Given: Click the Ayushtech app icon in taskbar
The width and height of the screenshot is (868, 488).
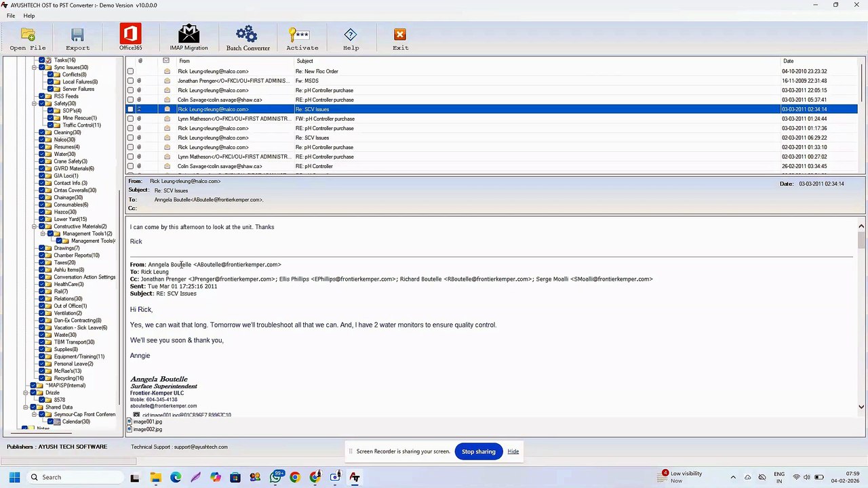Looking at the screenshot, I should 354,477.
